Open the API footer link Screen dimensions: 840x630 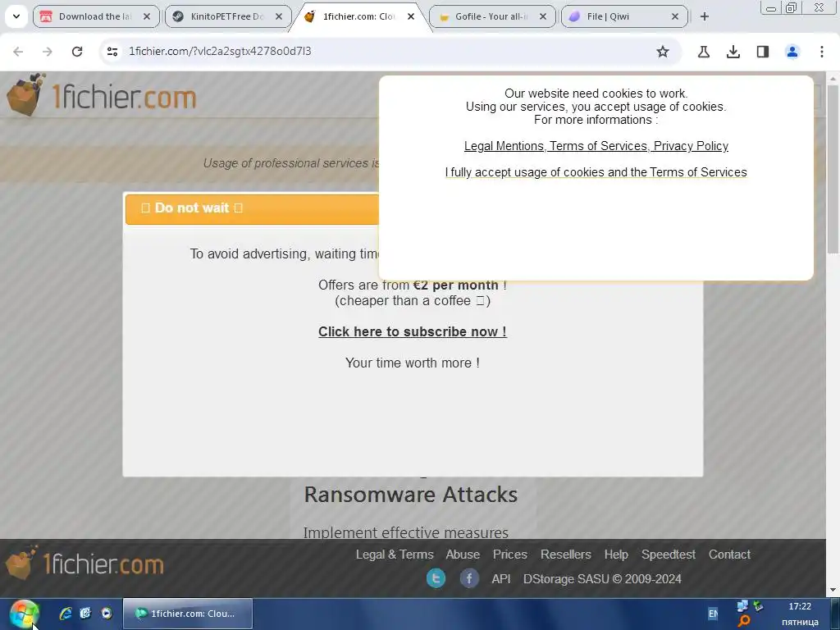click(x=501, y=579)
